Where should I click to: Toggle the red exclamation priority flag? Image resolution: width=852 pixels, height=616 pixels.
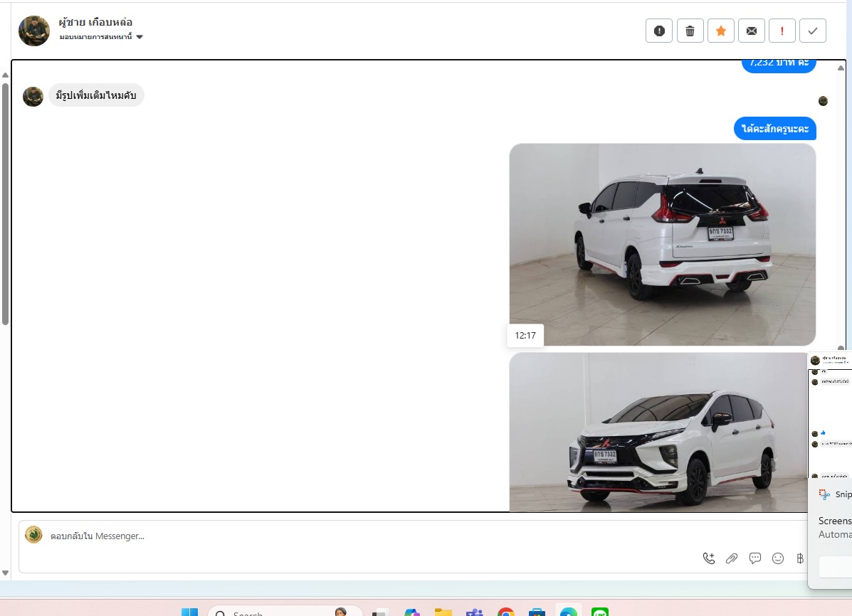click(x=782, y=31)
